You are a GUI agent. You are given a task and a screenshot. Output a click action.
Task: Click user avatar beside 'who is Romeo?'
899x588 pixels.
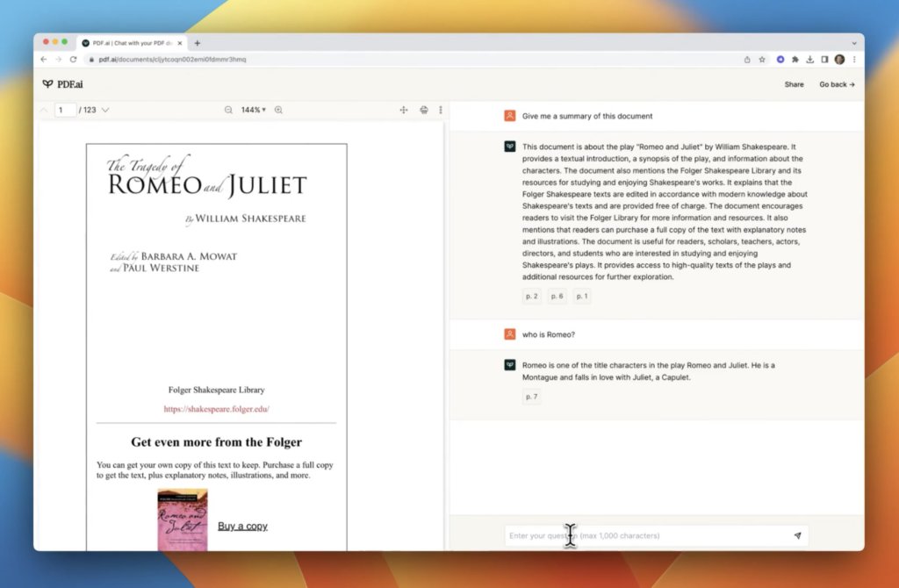(510, 334)
